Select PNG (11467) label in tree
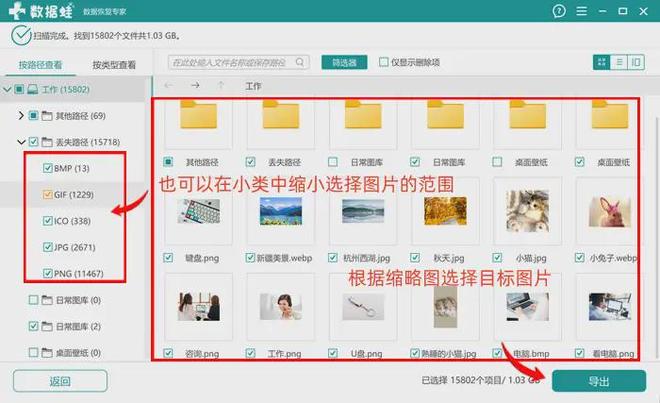 [x=79, y=274]
